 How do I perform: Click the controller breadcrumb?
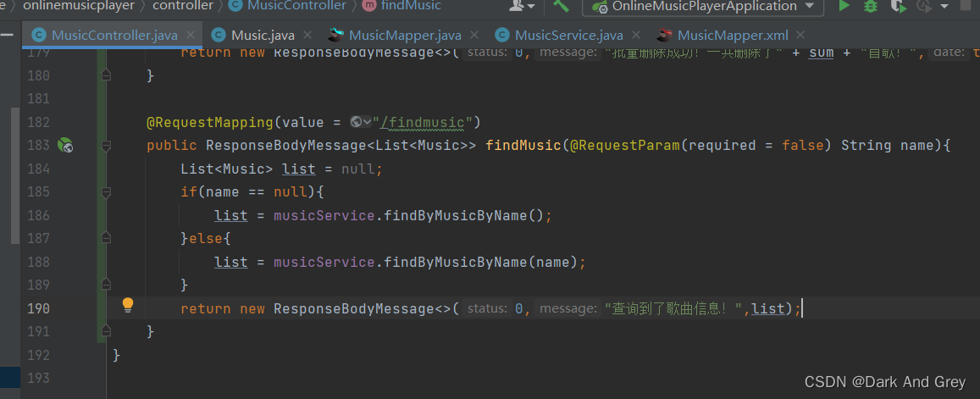point(182,6)
